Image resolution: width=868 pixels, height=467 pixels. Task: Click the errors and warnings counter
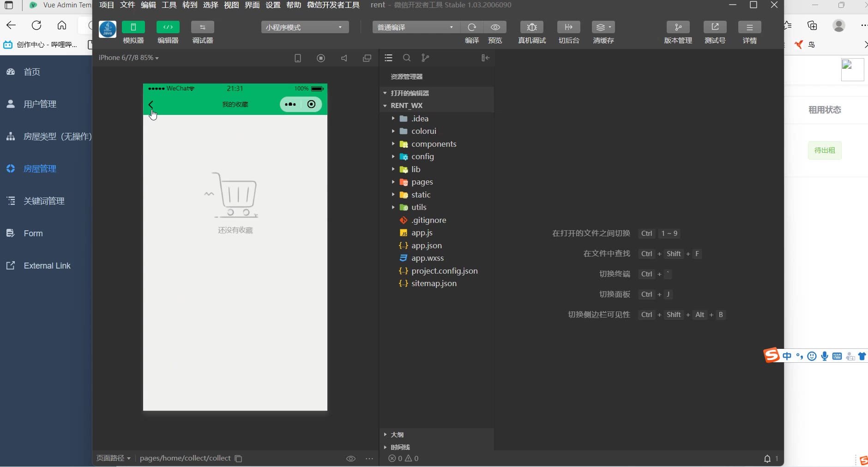[404, 459]
